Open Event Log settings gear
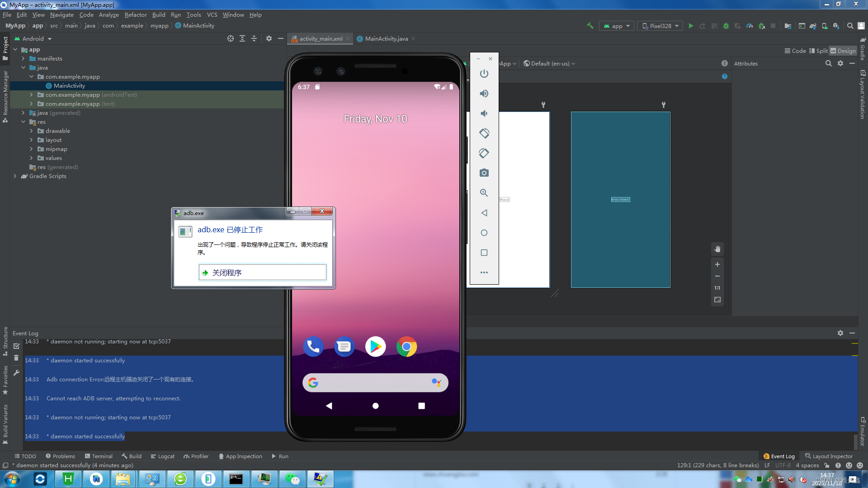 click(840, 333)
